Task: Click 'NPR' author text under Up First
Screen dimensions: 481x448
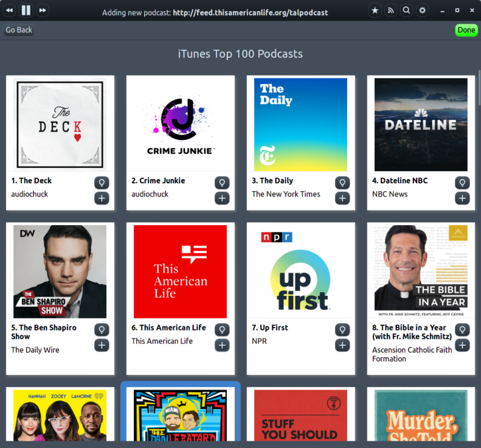Action: tap(259, 341)
